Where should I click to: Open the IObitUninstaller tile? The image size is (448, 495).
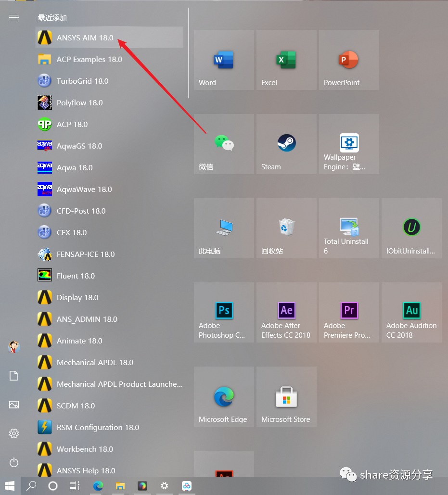click(411, 228)
